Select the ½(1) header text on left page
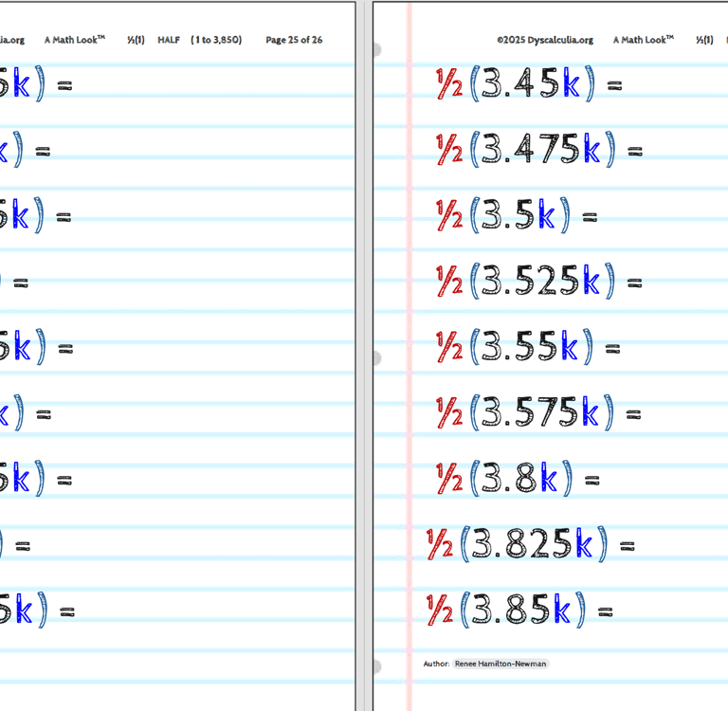 (136, 40)
